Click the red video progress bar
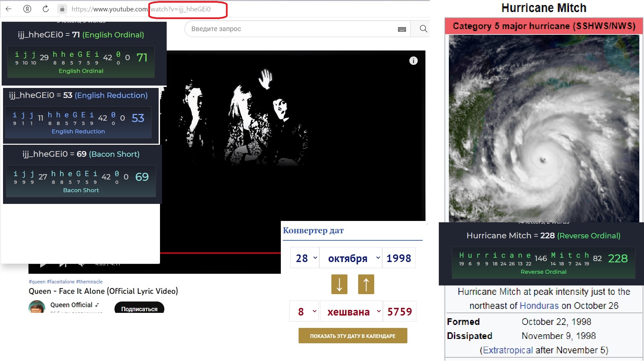The image size is (644, 361). click(x=220, y=253)
